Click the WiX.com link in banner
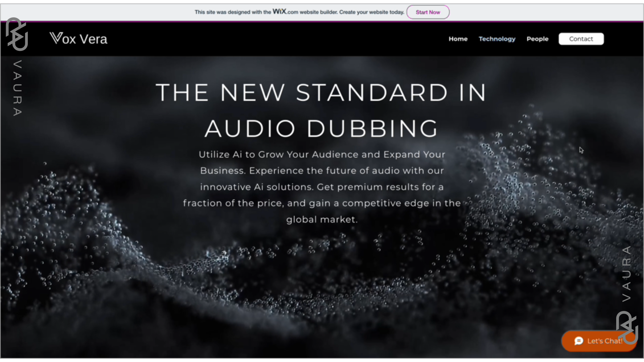Screen dimensions: 644x362 click(x=285, y=12)
